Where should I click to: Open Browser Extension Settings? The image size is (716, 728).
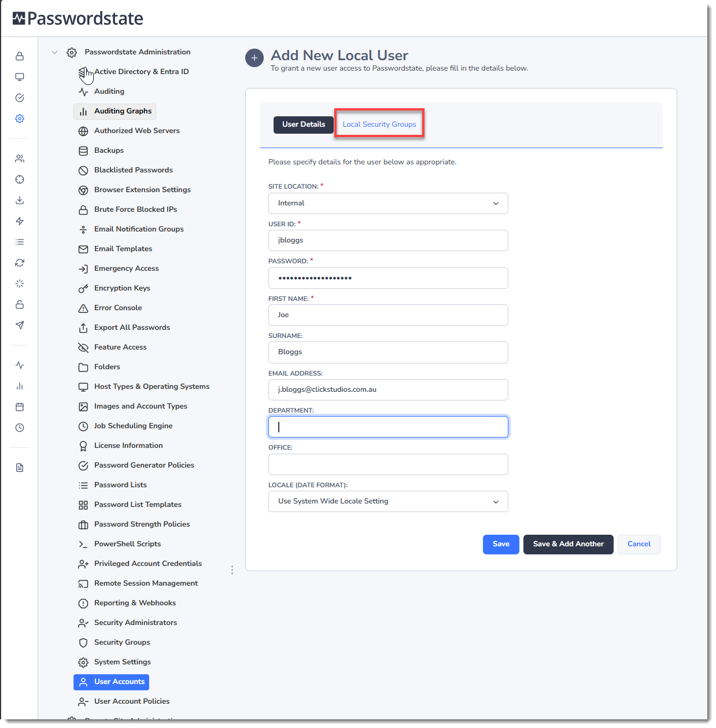[x=142, y=190]
